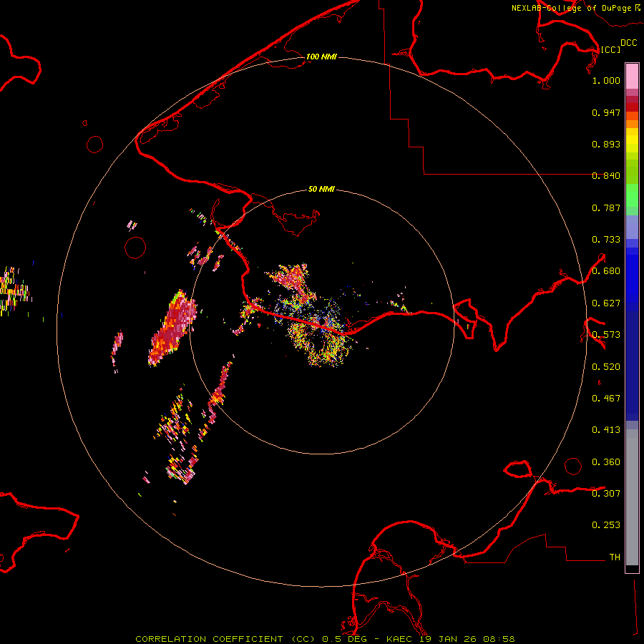Pick the pink swatch atop the color scale

(x=632, y=75)
